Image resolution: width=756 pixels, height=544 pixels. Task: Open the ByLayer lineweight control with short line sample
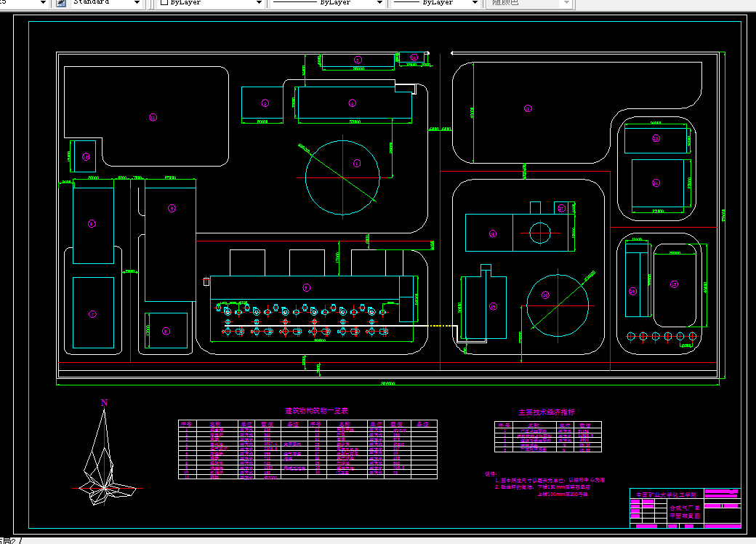(435, 3)
